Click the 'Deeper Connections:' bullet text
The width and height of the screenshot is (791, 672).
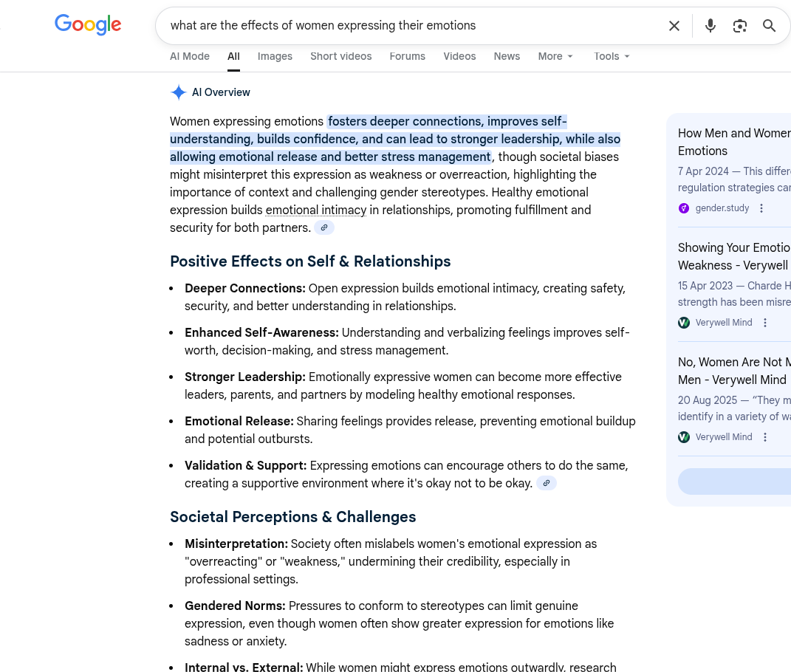[245, 288]
